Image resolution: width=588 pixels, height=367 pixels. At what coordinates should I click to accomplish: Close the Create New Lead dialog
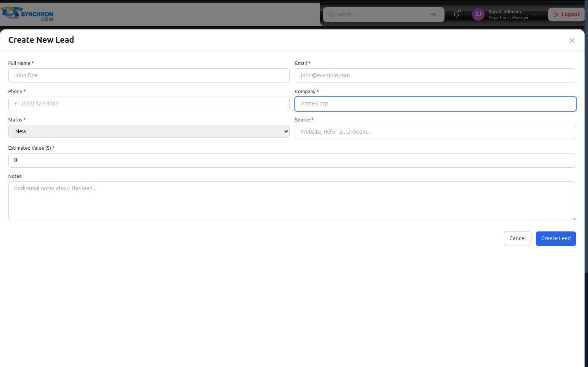coord(572,40)
